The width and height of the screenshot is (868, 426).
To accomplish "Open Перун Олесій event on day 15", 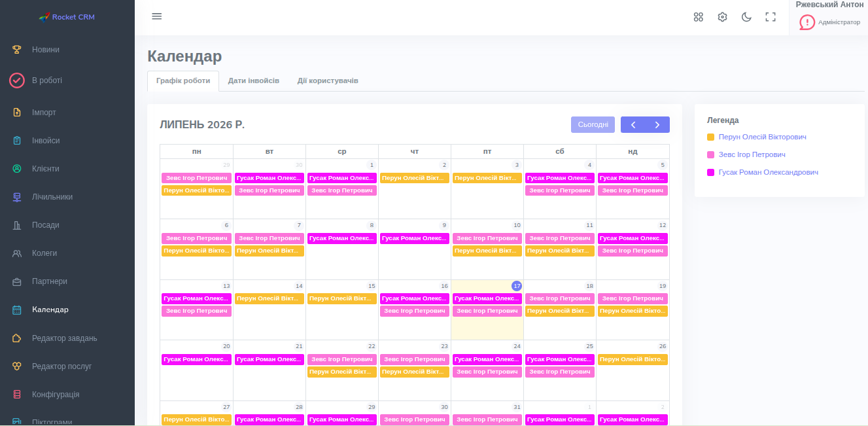I will [x=342, y=298].
